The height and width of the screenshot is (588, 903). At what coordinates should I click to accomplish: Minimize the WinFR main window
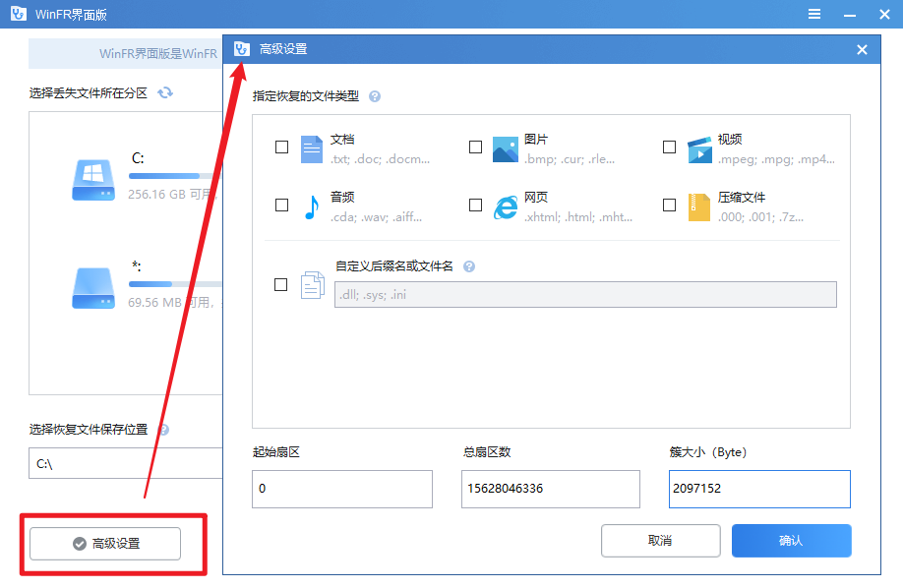click(x=850, y=15)
